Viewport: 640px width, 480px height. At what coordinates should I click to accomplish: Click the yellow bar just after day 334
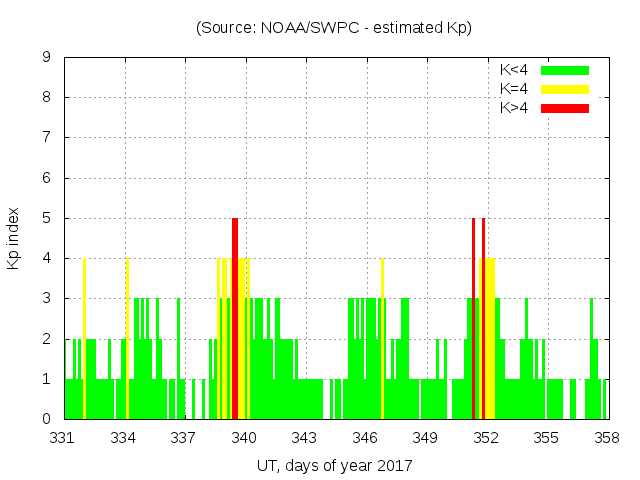point(127,340)
